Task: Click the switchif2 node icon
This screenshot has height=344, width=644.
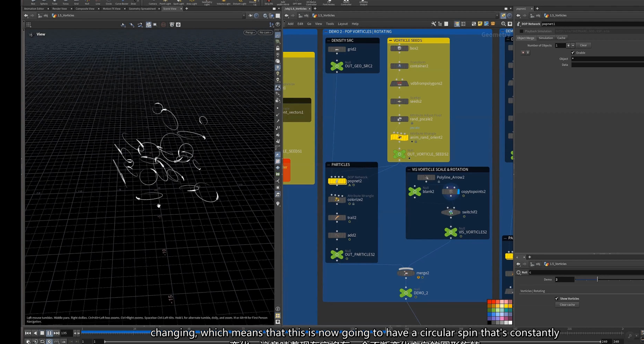Action: click(451, 212)
